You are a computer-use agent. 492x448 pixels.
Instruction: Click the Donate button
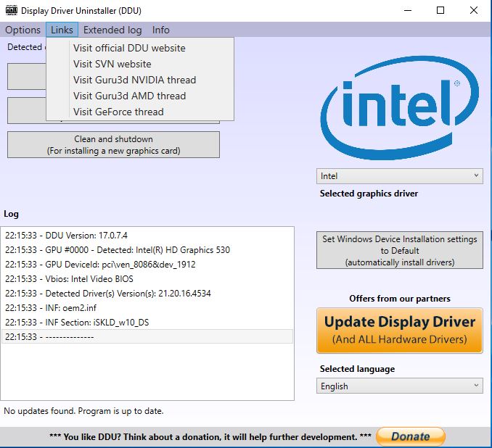(x=411, y=436)
